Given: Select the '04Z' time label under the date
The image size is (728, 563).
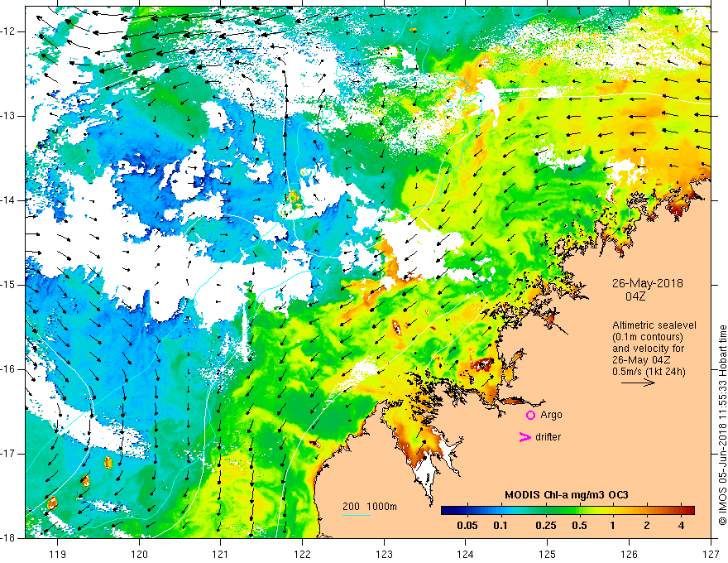Looking at the screenshot, I should point(635,296).
